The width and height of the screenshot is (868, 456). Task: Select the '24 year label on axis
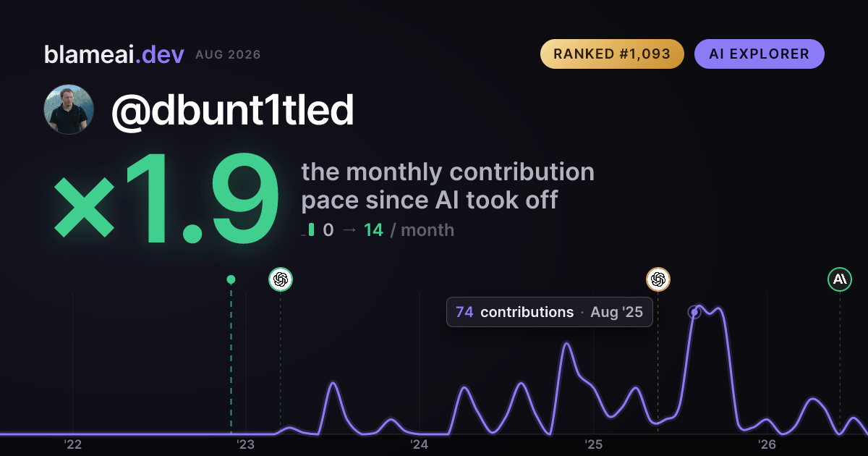click(x=420, y=444)
